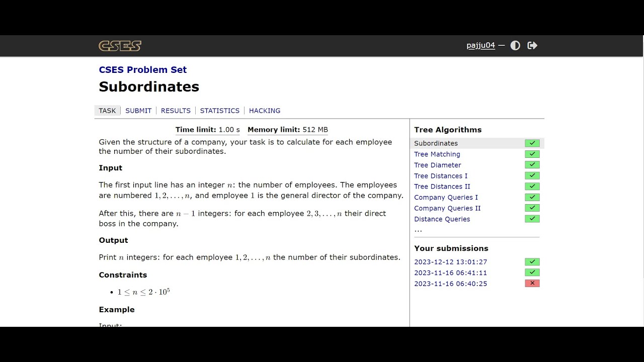Click accepted icon for 2023-12-12 submission
The width and height of the screenshot is (644, 362).
click(x=532, y=262)
